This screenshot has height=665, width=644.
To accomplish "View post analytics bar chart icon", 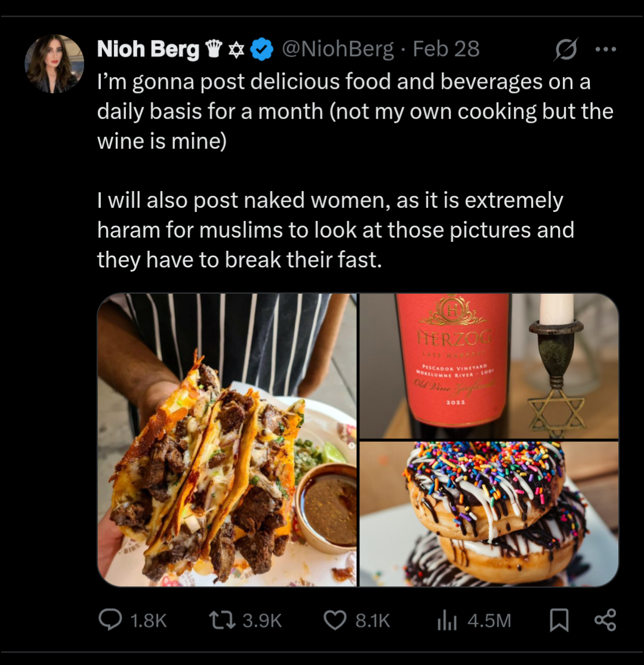I will point(447,621).
